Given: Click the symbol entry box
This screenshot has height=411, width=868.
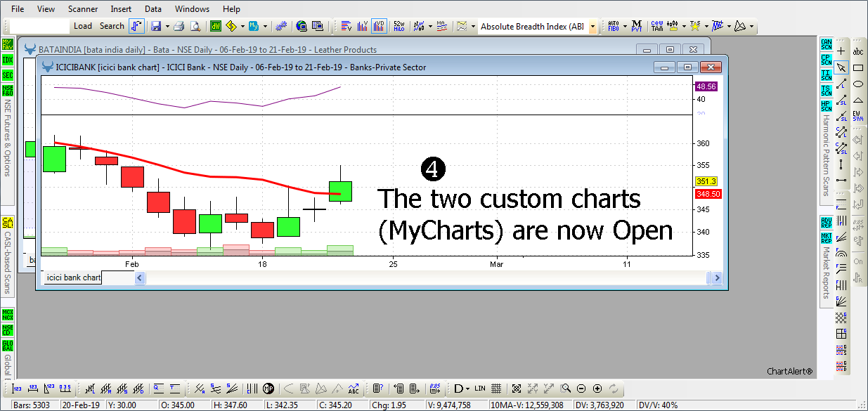Looking at the screenshot, I should tap(40, 26).
